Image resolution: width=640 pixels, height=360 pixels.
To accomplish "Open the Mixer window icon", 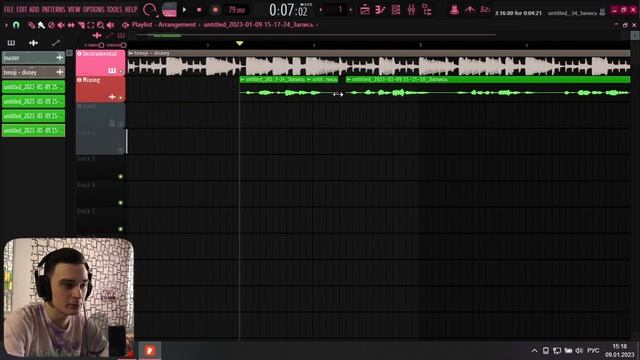I will 411,10.
